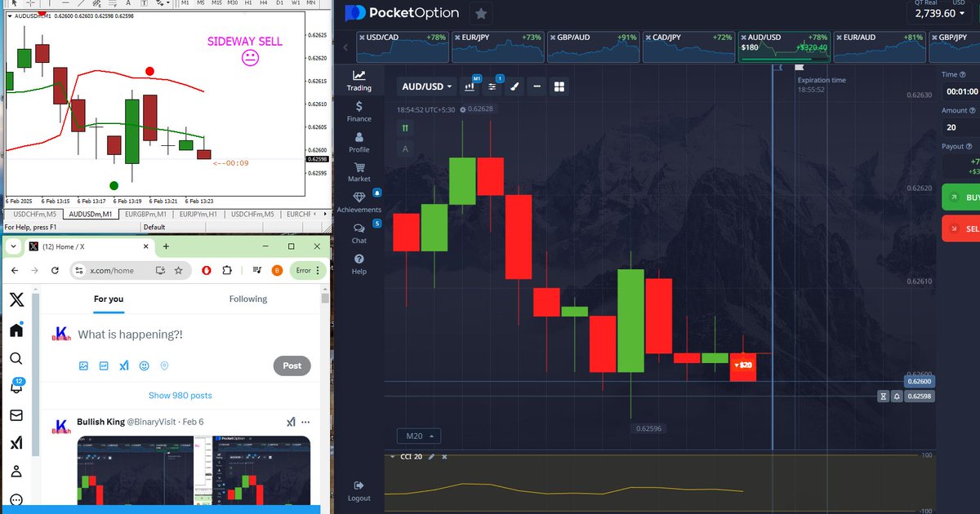Screen dimensions: 980x514
Task: Click What is happening compose field
Action: (131, 335)
